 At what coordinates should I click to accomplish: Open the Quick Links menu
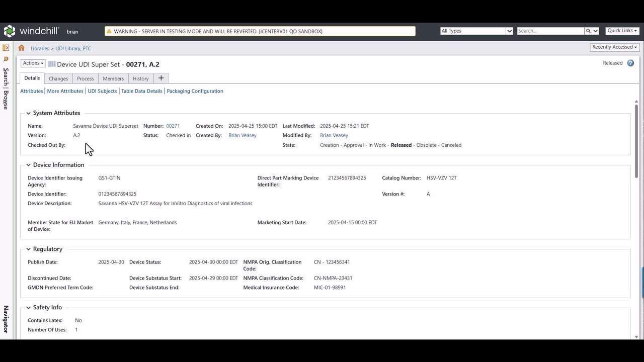[x=622, y=31]
